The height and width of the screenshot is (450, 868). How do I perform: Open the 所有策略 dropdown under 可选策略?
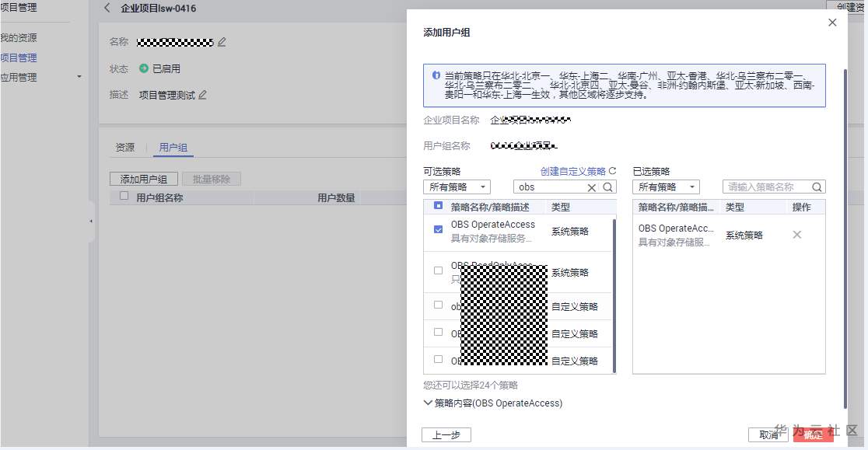click(457, 187)
